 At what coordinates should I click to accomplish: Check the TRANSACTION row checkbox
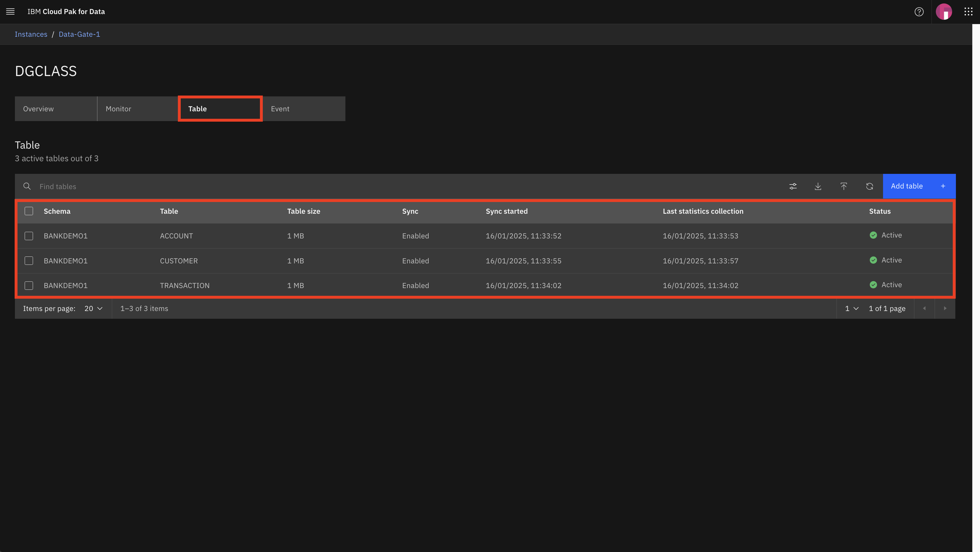[28, 285]
